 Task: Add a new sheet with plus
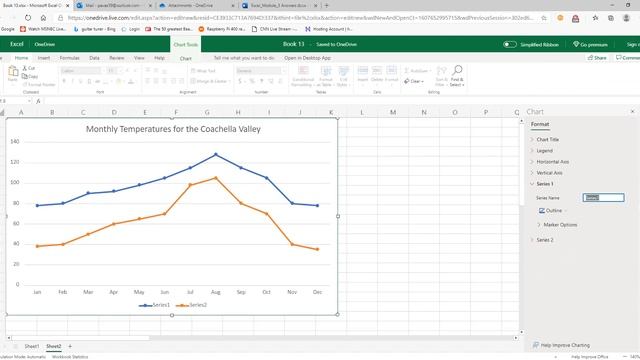[x=70, y=346]
